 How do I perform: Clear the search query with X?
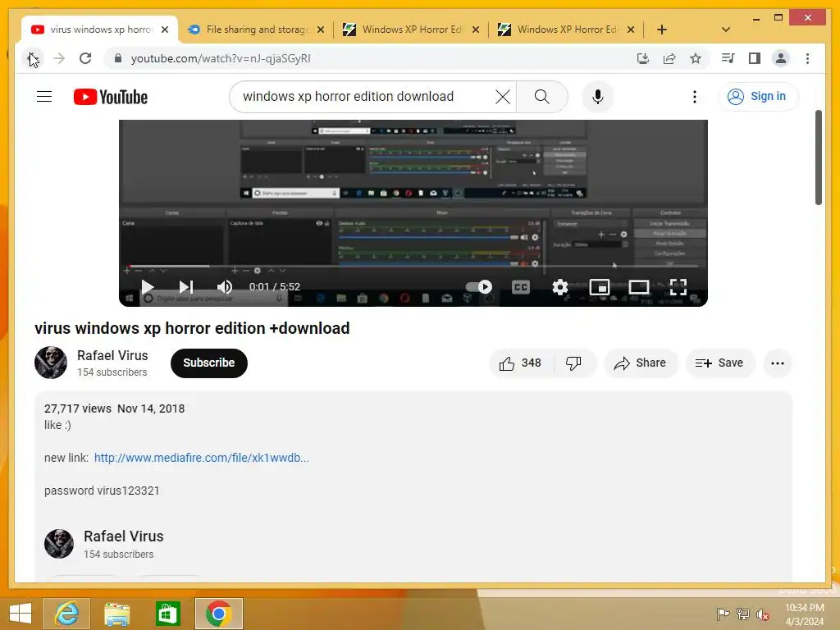pos(503,97)
